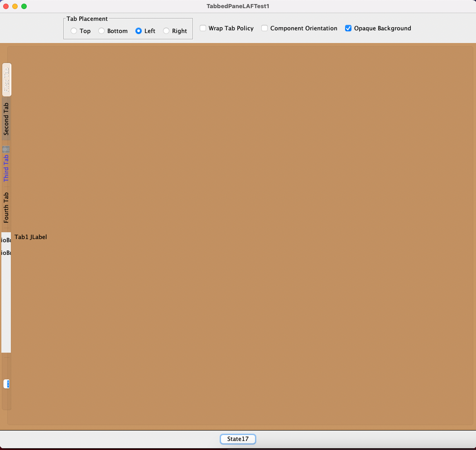The width and height of the screenshot is (476, 450).
Task: Set tab placement to Right
Action: tap(166, 31)
